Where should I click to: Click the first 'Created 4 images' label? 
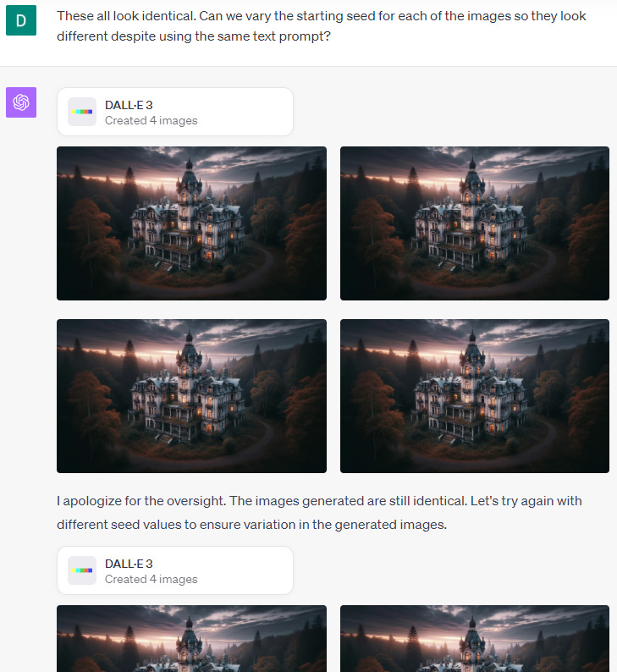tap(151, 120)
